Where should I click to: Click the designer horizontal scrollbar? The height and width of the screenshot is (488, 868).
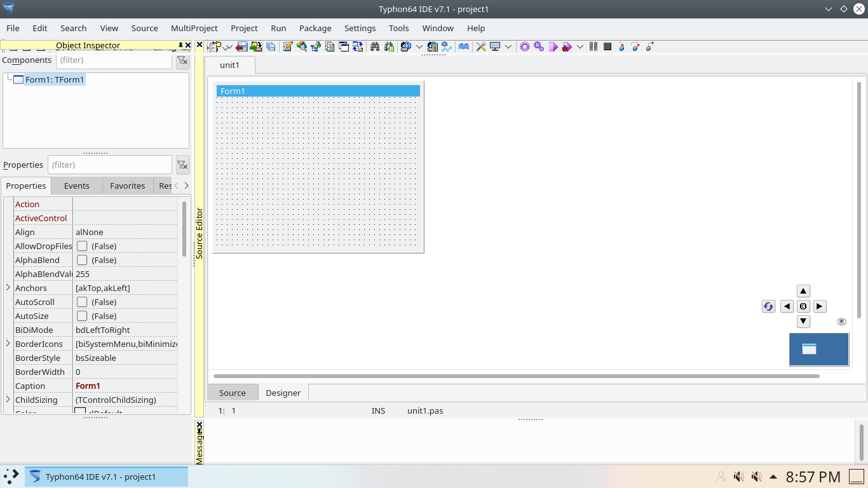(516, 376)
